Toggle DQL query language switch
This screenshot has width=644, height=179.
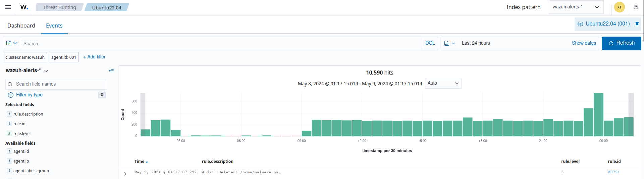click(430, 43)
